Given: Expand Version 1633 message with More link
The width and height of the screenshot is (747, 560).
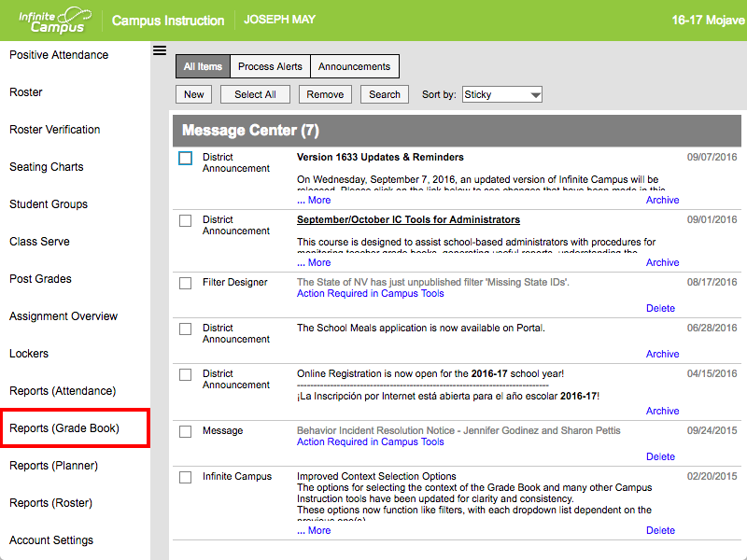Looking at the screenshot, I should (x=314, y=200).
